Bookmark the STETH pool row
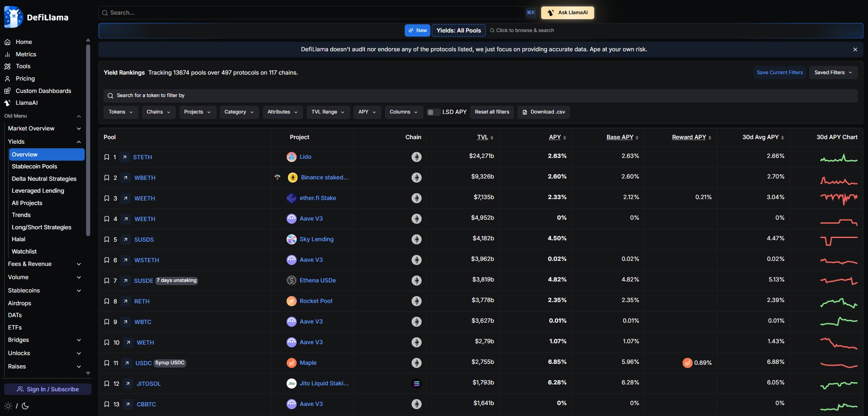Image resolution: width=868 pixels, height=416 pixels. click(x=107, y=157)
